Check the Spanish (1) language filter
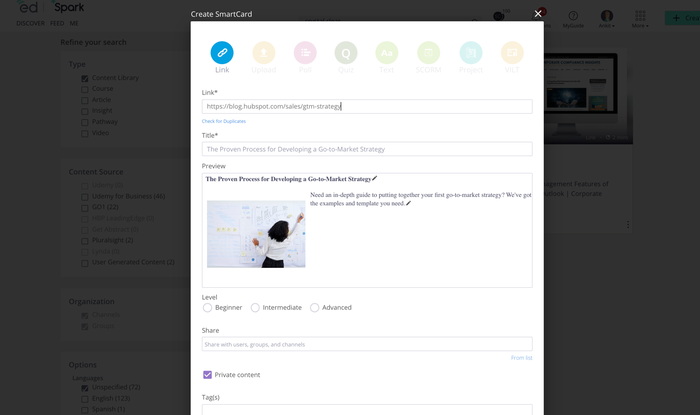This screenshot has width=700, height=415. (x=85, y=410)
